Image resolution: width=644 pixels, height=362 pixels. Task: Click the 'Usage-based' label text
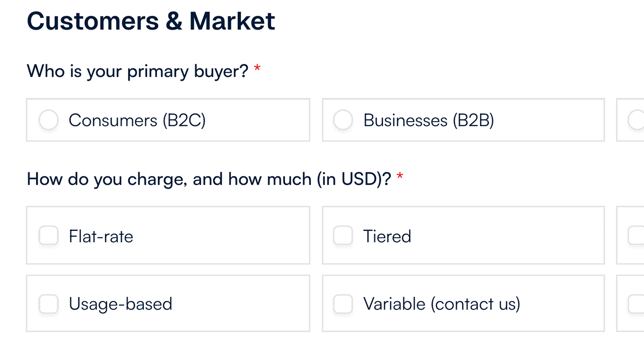120,304
